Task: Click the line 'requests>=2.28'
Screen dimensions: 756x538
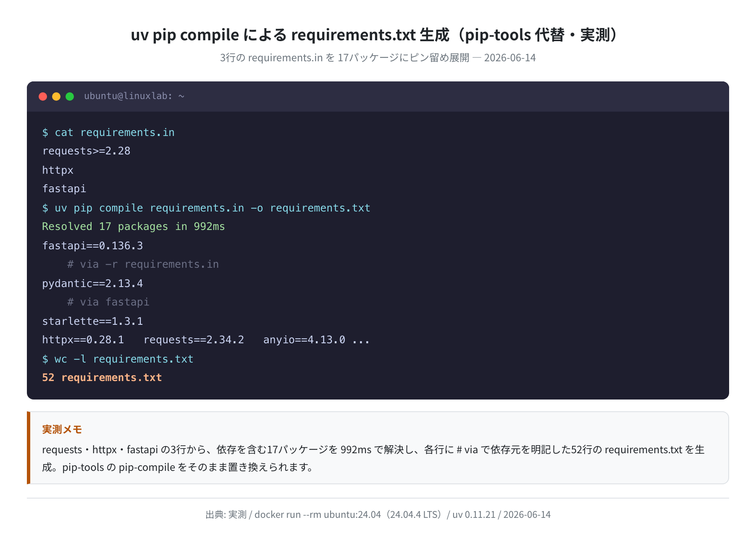Action: (x=86, y=151)
